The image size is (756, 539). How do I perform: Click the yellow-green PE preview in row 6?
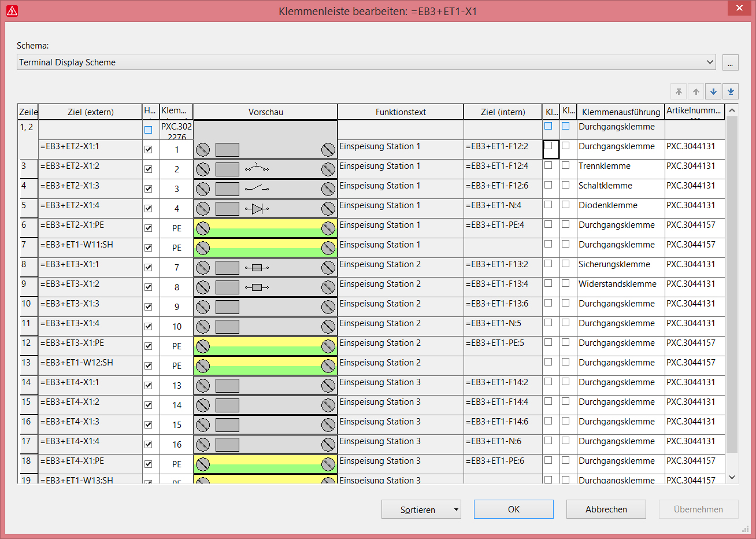[x=265, y=228]
